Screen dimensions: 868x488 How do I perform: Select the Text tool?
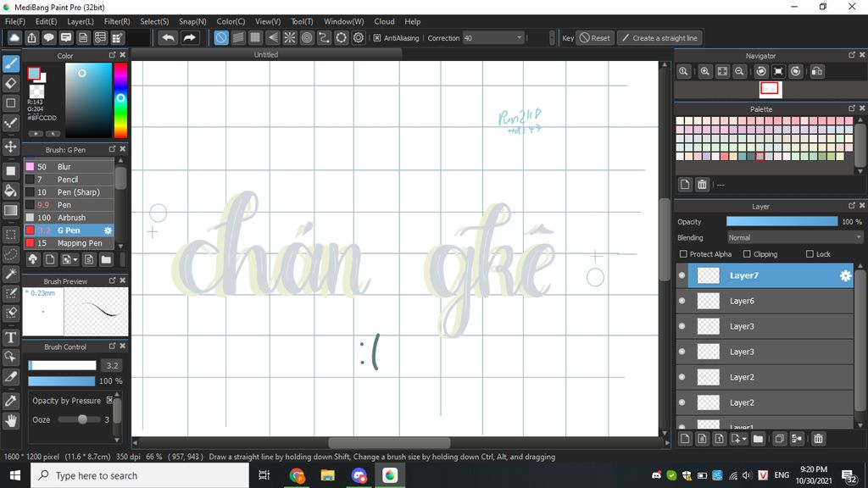tap(10, 337)
